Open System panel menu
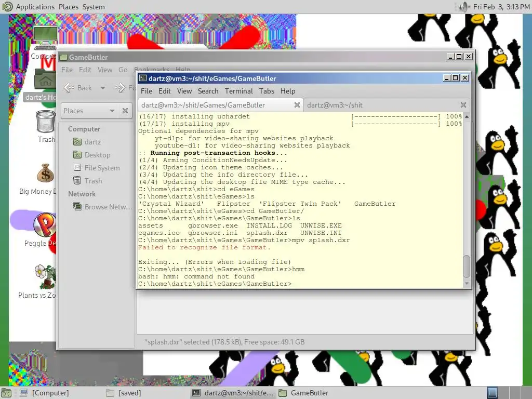 coord(94,7)
